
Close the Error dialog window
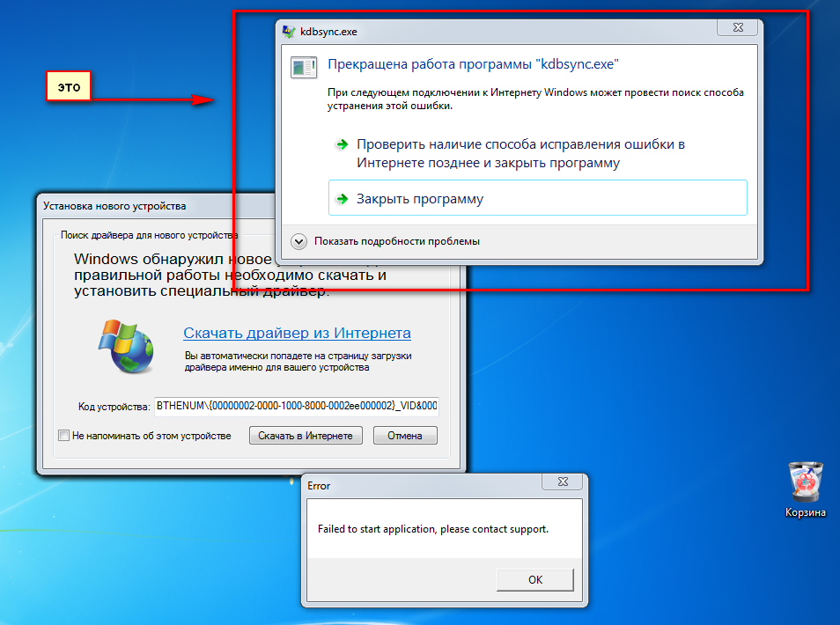(563, 482)
